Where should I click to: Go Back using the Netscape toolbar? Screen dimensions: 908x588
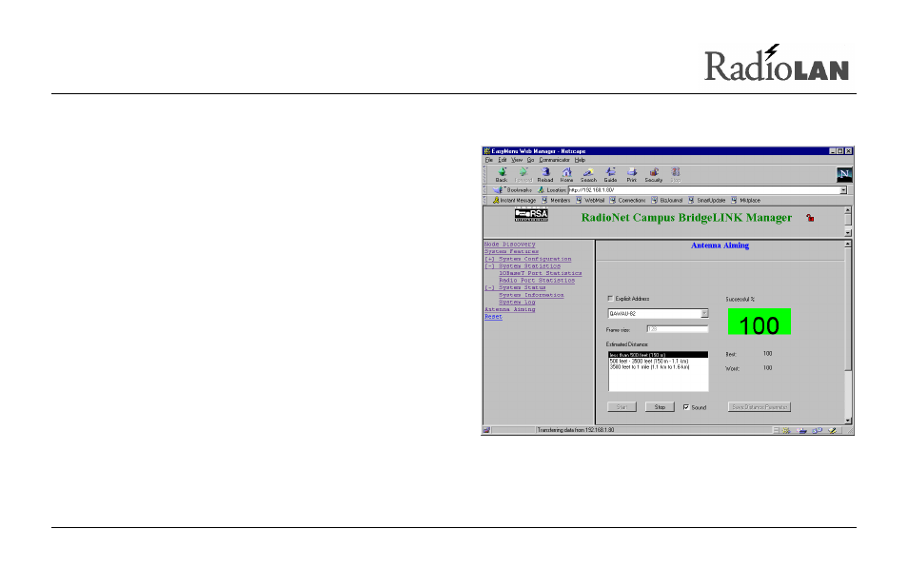coord(502,175)
